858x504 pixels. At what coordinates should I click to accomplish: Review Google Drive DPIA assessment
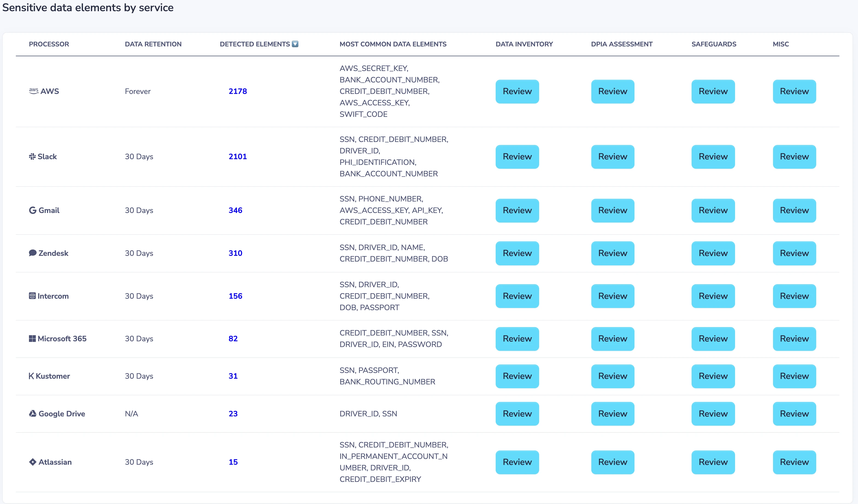(613, 414)
